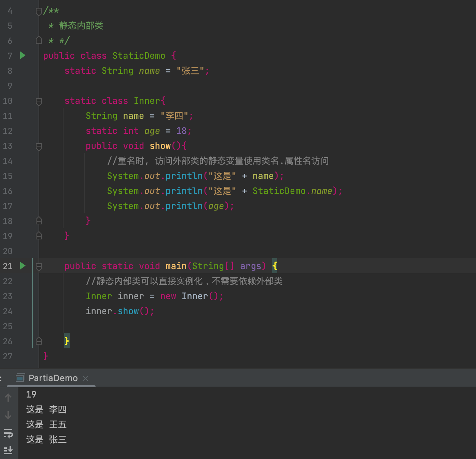Click the comment on line 14
Image resolution: width=476 pixels, height=459 pixels.
218,161
